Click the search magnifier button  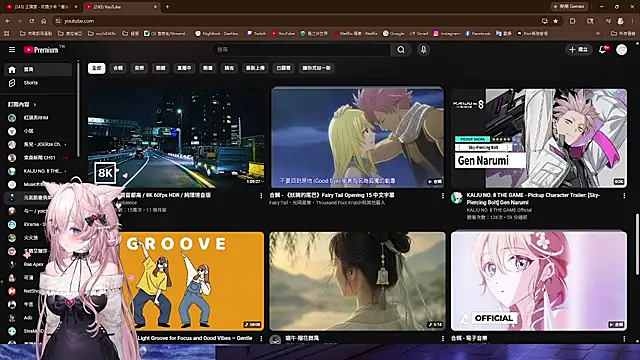[401, 49]
